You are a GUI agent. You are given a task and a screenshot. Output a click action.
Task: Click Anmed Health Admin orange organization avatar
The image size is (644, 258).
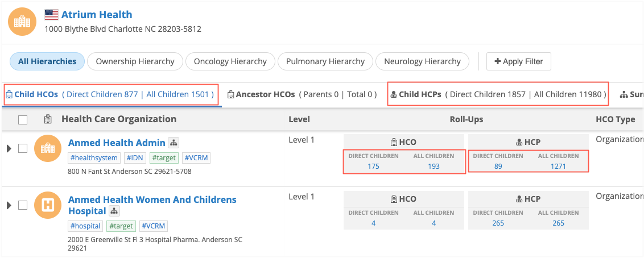point(46,148)
